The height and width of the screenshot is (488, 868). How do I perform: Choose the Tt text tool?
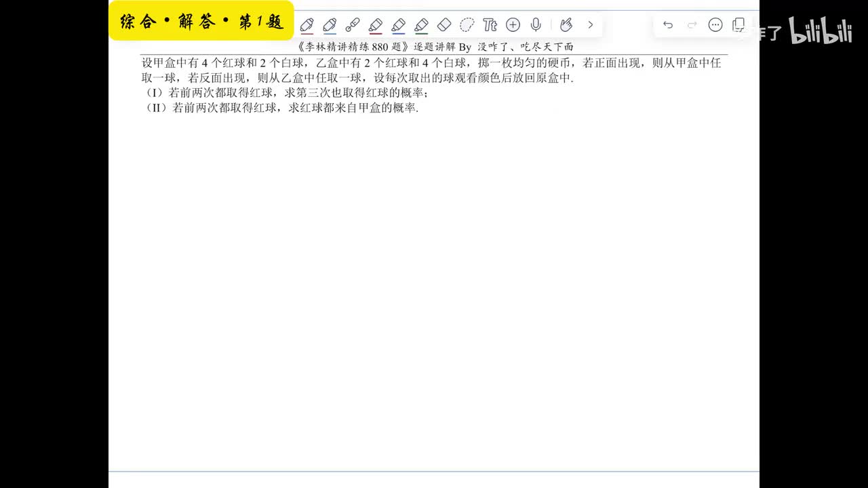(x=490, y=25)
